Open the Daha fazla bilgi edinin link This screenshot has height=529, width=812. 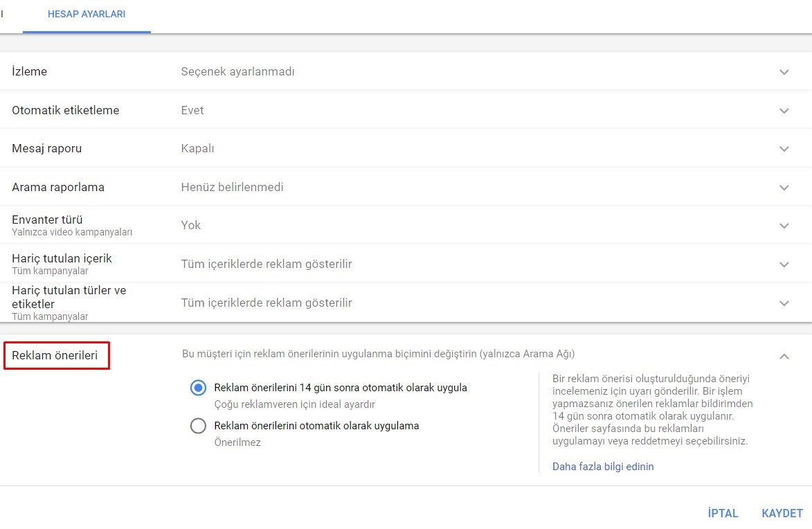coord(602,467)
